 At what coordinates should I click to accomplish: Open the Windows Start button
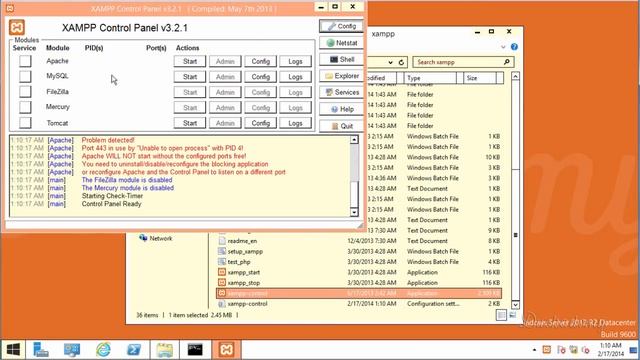13,349
